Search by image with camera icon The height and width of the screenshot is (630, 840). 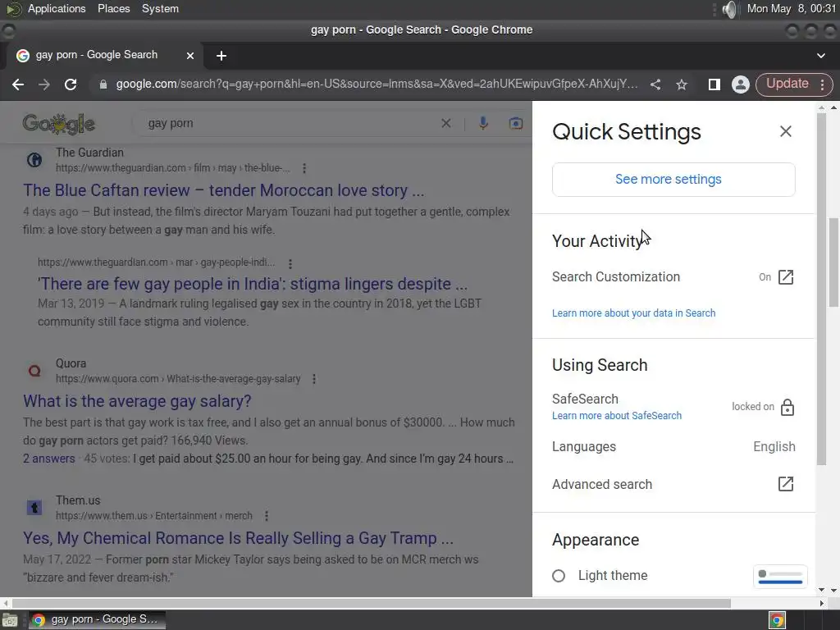(x=515, y=123)
